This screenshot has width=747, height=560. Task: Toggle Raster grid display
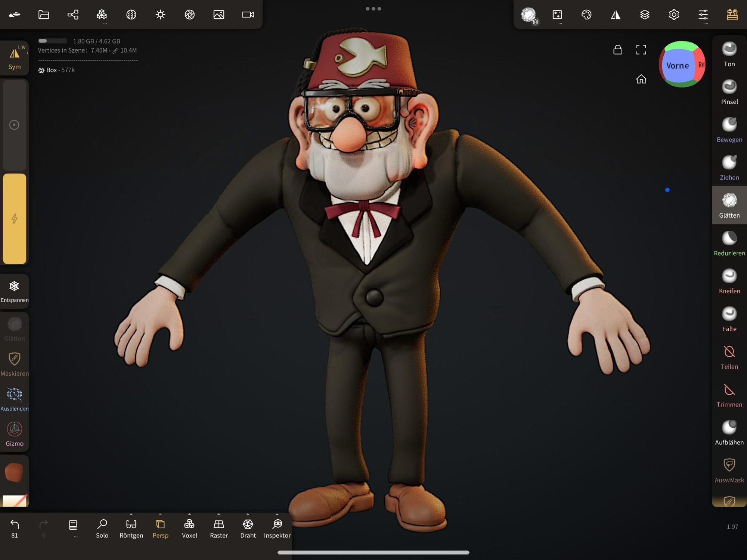[218, 528]
